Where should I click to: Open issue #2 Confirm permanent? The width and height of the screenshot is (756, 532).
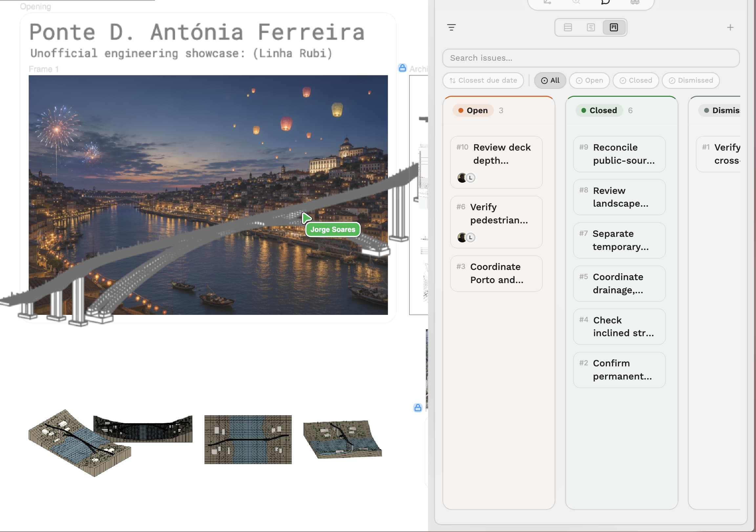point(619,370)
